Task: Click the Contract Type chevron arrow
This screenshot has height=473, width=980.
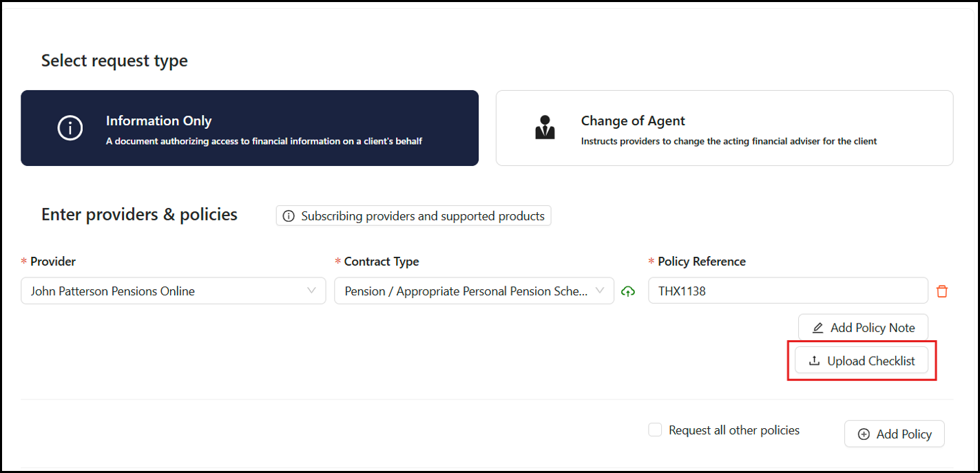Action: tap(600, 291)
